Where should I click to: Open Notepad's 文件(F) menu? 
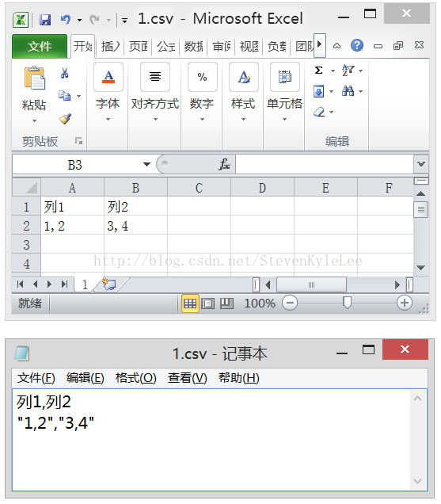(x=36, y=378)
